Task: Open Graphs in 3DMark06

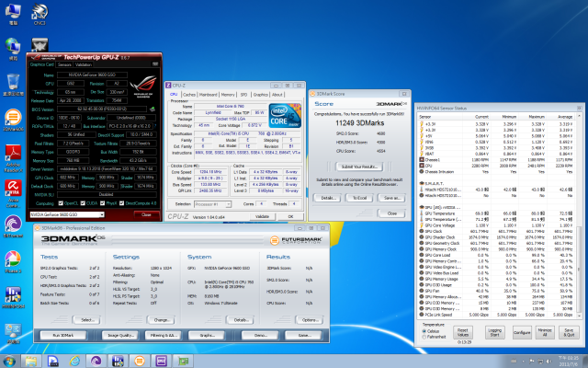Action: coord(207,335)
